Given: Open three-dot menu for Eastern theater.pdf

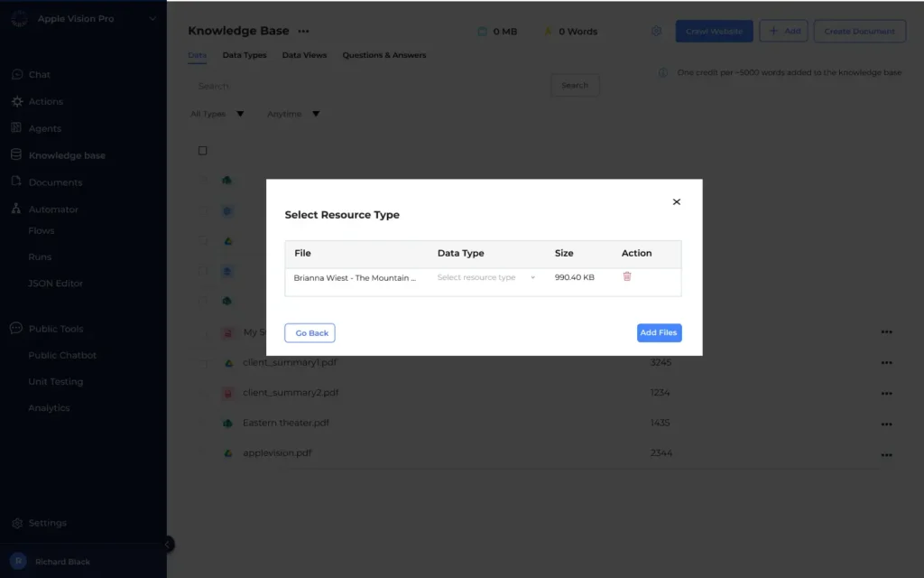Looking at the screenshot, I should coord(886,424).
